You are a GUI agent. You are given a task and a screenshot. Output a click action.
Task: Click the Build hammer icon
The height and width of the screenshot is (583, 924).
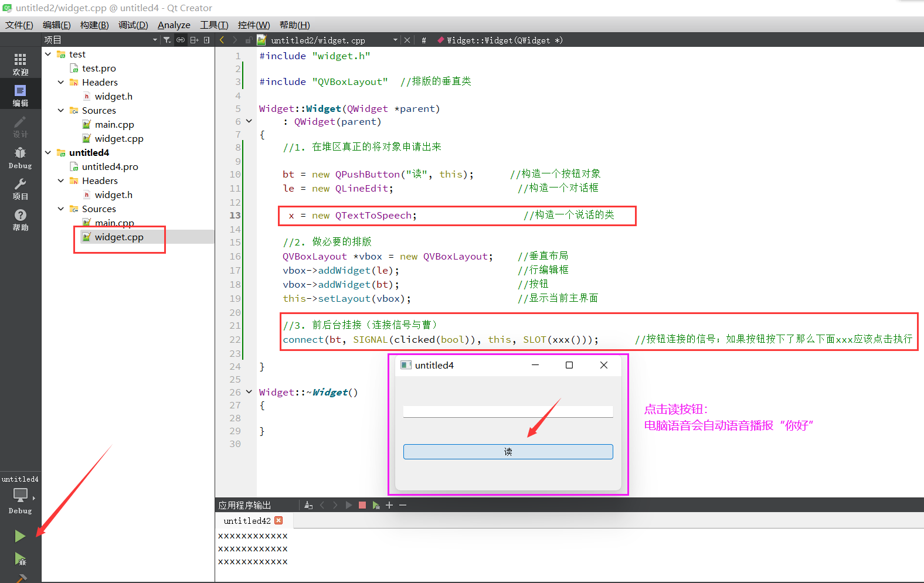(21, 578)
